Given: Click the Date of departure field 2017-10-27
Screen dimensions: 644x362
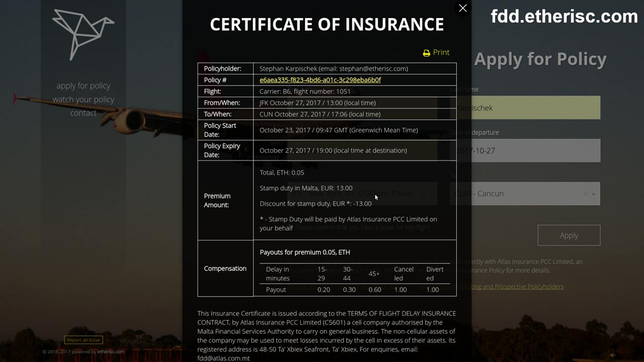Looking at the screenshot, I should pos(525,150).
